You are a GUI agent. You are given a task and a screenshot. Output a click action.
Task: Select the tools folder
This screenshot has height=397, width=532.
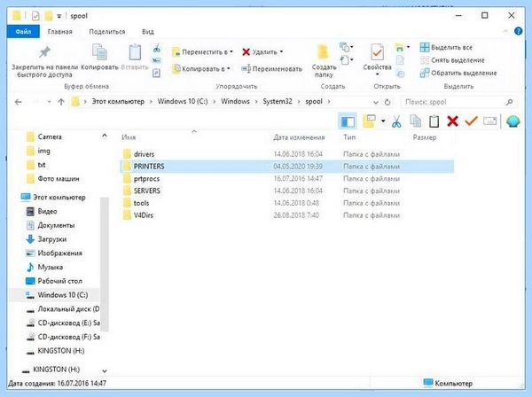141,203
